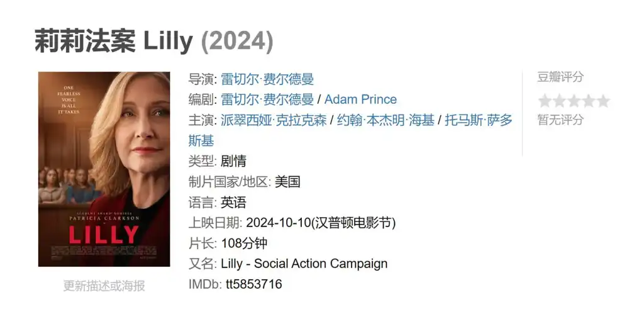Click the 豆瓣评分 heading
Screen dimensions: 644x319
pyautogui.click(x=560, y=77)
